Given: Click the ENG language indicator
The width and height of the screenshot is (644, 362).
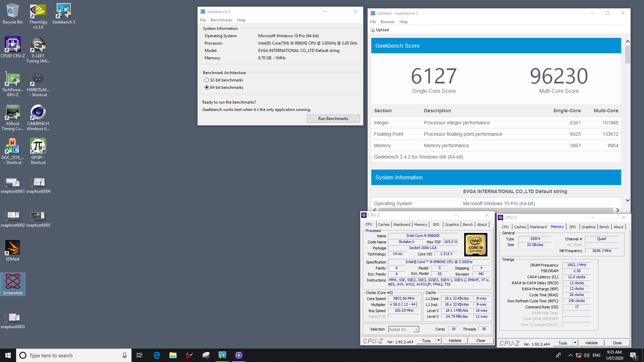Looking at the screenshot, I should (x=596, y=355).
